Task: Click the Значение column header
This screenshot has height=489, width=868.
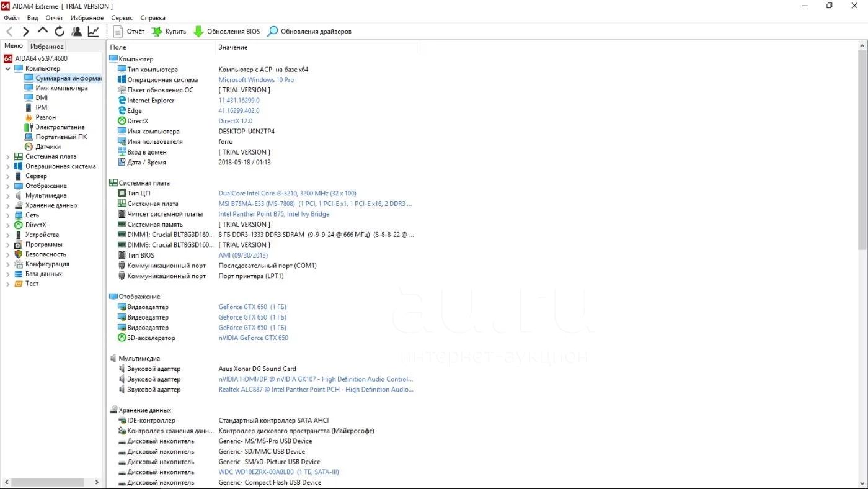Action: coord(232,47)
